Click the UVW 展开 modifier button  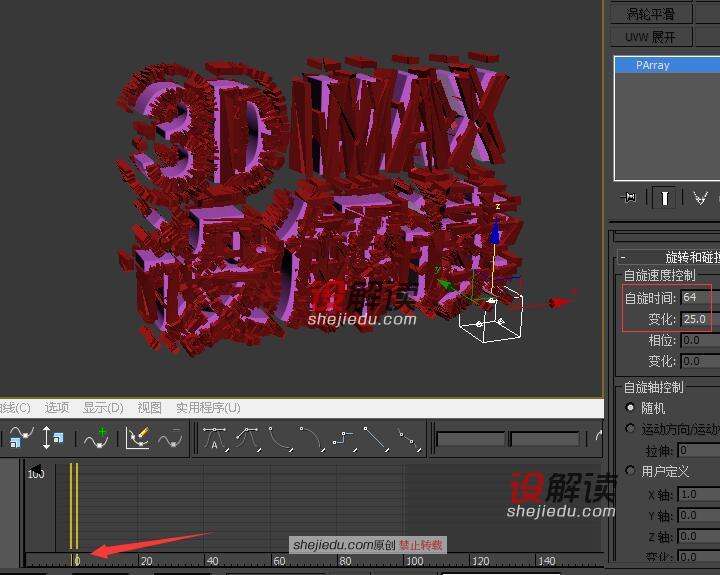[x=651, y=37]
